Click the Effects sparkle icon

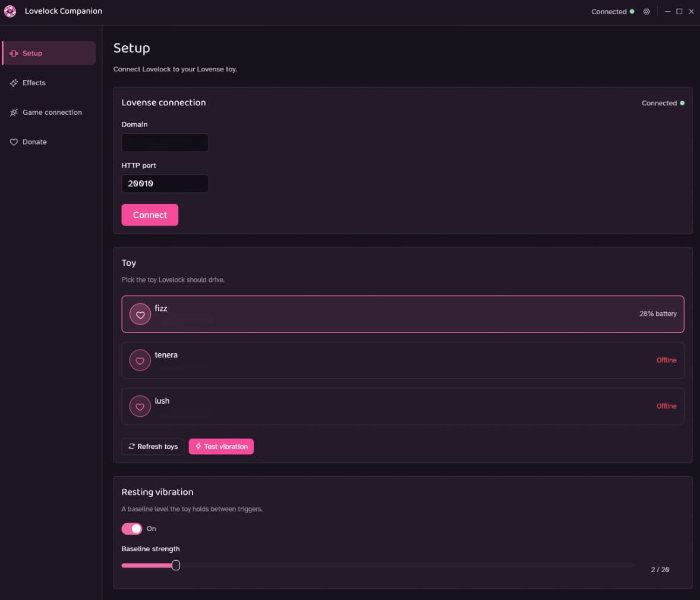coord(14,83)
